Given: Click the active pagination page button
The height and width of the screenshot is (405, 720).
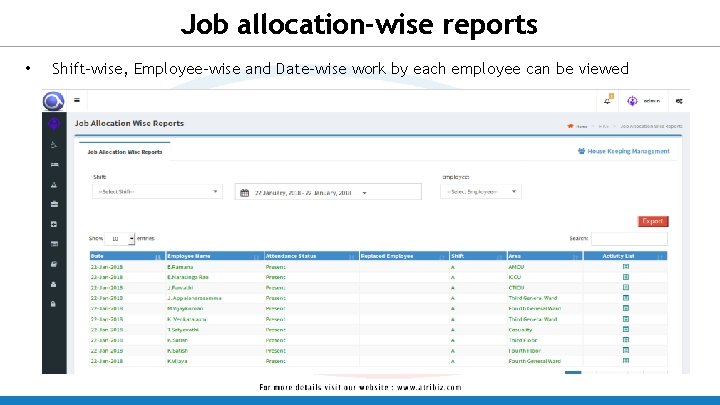Looking at the screenshot, I should (573, 372).
